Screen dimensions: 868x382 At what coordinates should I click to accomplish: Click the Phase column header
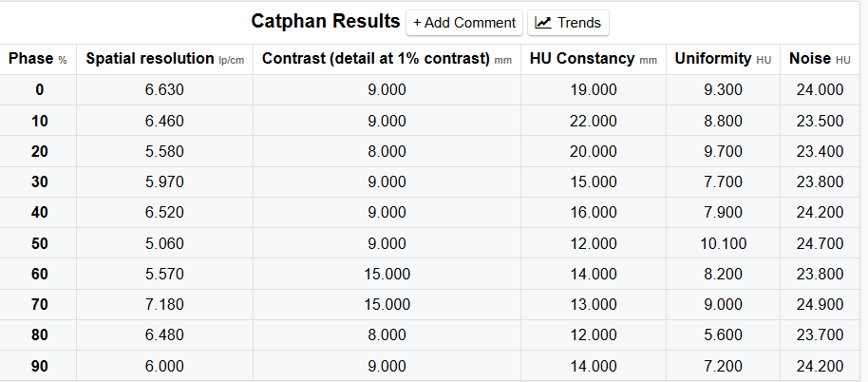38,59
